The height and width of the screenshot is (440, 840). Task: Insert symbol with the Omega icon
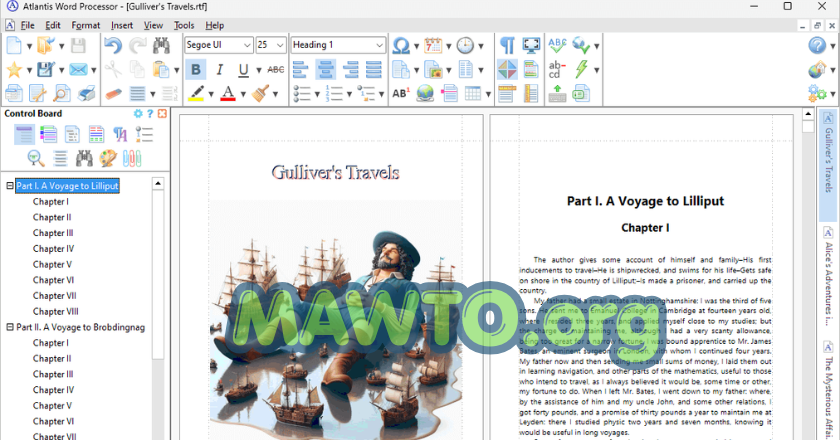(x=401, y=46)
